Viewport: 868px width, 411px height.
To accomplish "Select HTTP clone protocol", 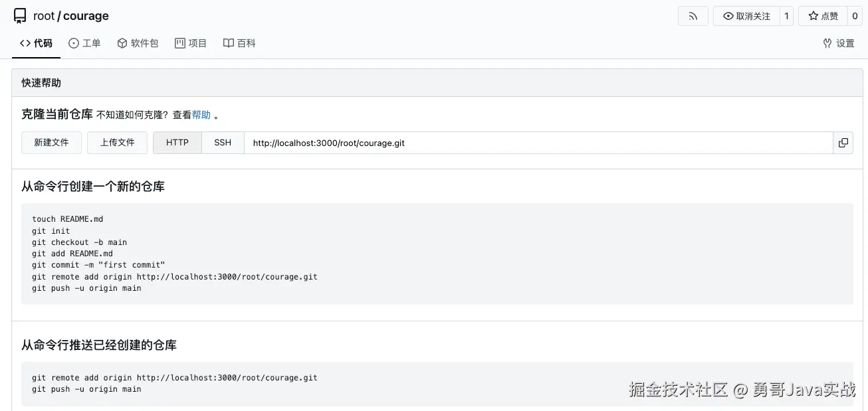I will (177, 143).
